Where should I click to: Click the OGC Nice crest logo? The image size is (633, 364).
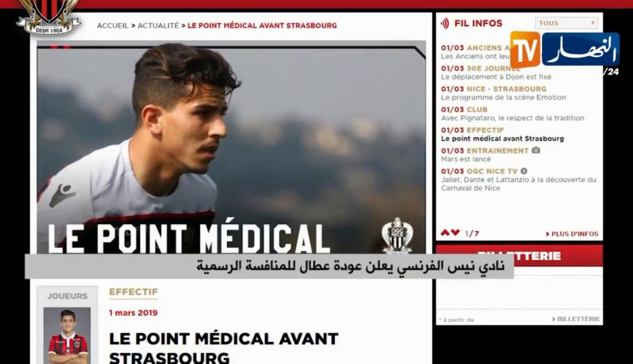tap(48, 17)
